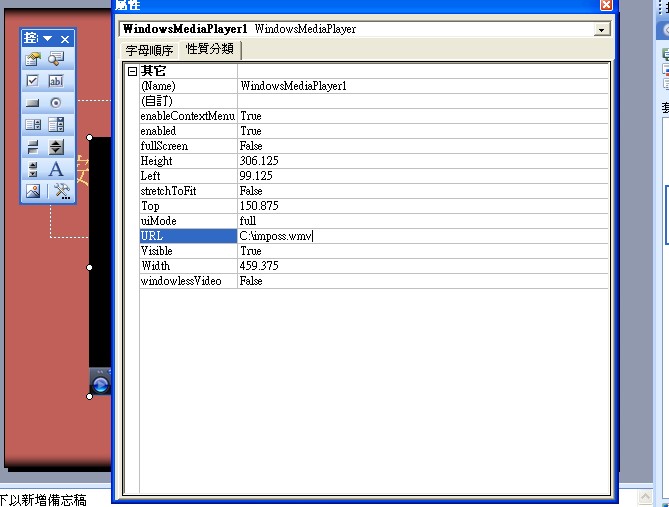The image size is (669, 507).
Task: Select the Height property row
Action: pos(374,161)
